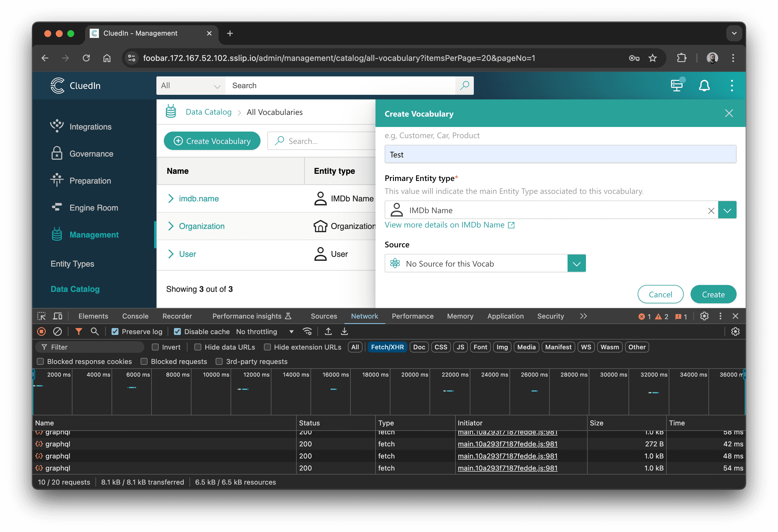Check Blocked response cookies
This screenshot has width=778, height=532.
pyautogui.click(x=40, y=361)
